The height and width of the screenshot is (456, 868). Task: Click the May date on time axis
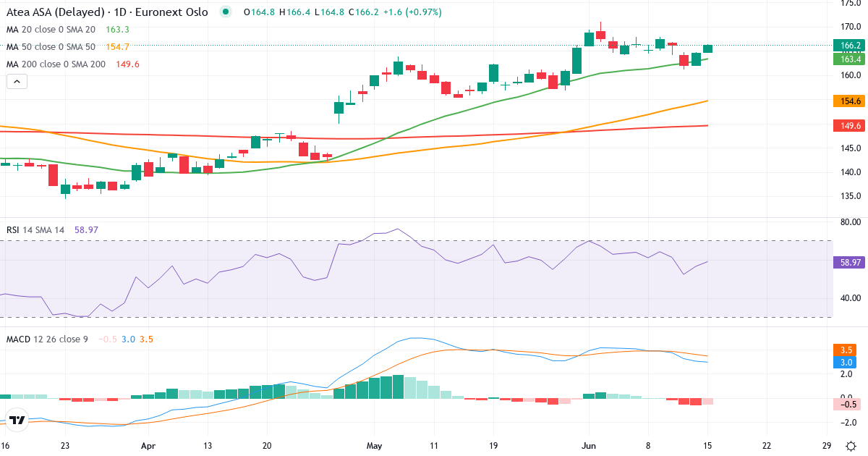[x=375, y=446]
